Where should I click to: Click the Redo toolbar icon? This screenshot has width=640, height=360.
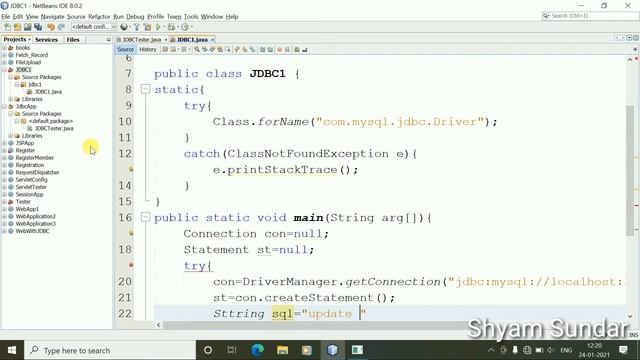coord(61,27)
